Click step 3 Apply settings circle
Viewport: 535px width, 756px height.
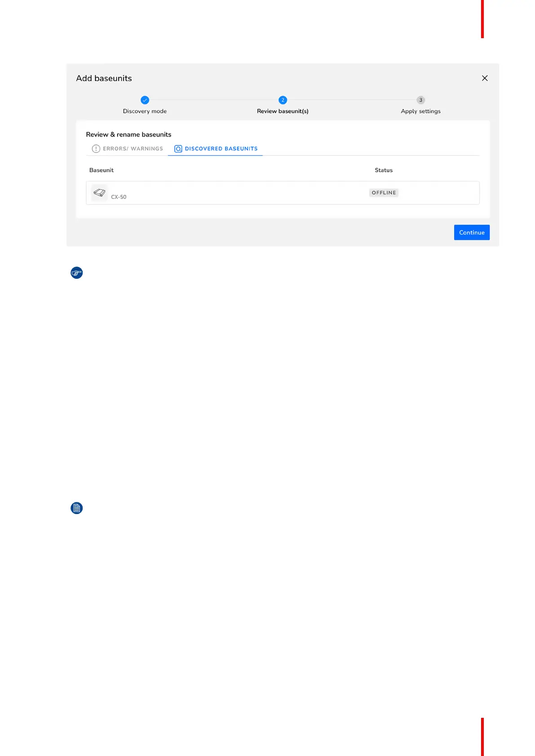420,100
